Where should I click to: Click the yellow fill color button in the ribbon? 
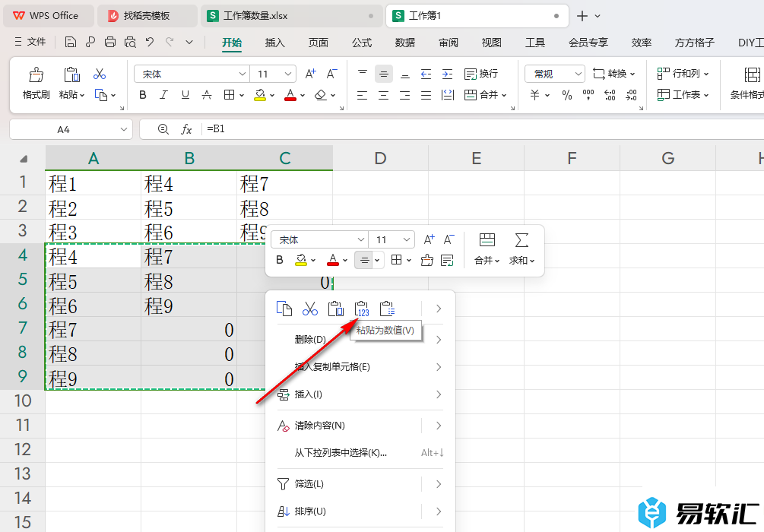click(260, 95)
